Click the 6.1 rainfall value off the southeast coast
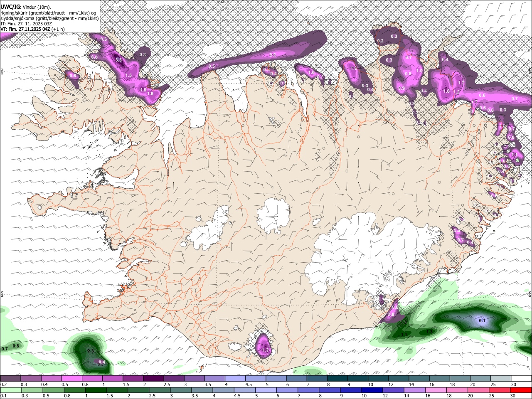 (x=482, y=320)
